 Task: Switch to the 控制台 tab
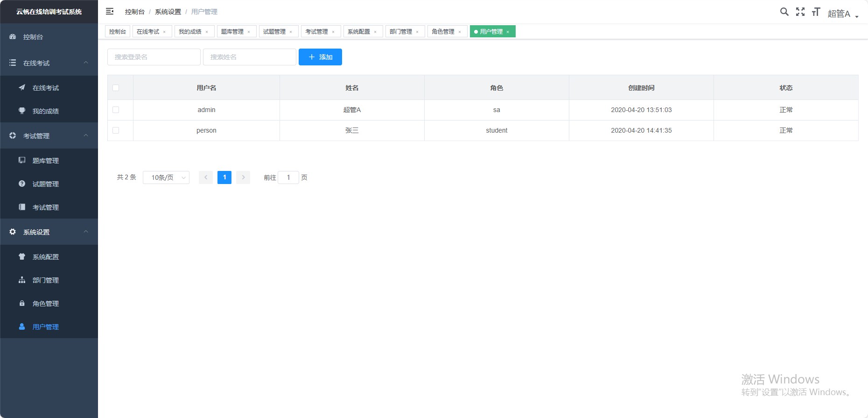click(x=118, y=31)
